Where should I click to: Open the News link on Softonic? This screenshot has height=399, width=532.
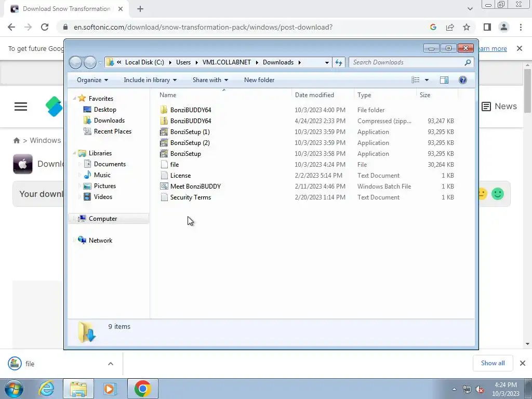[x=499, y=106]
